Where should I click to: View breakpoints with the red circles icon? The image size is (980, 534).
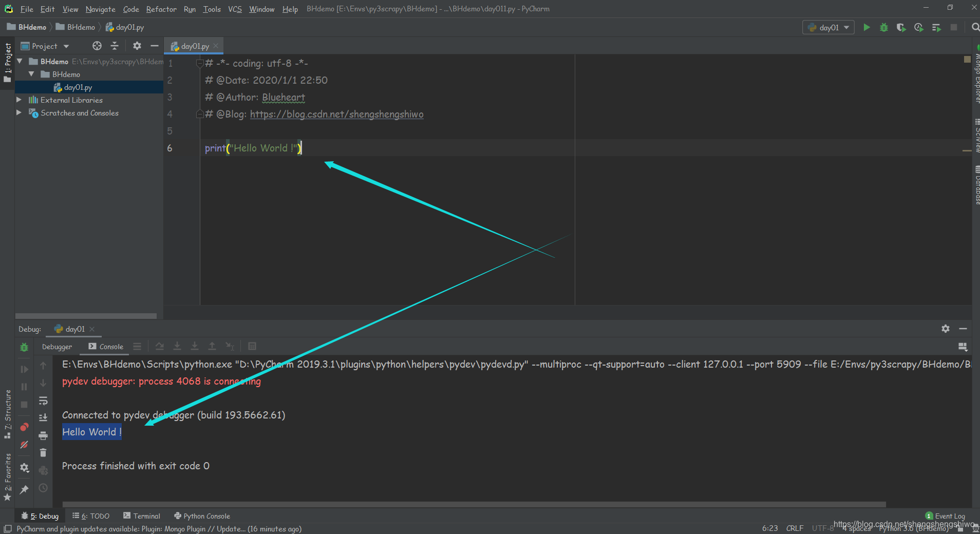pos(24,427)
